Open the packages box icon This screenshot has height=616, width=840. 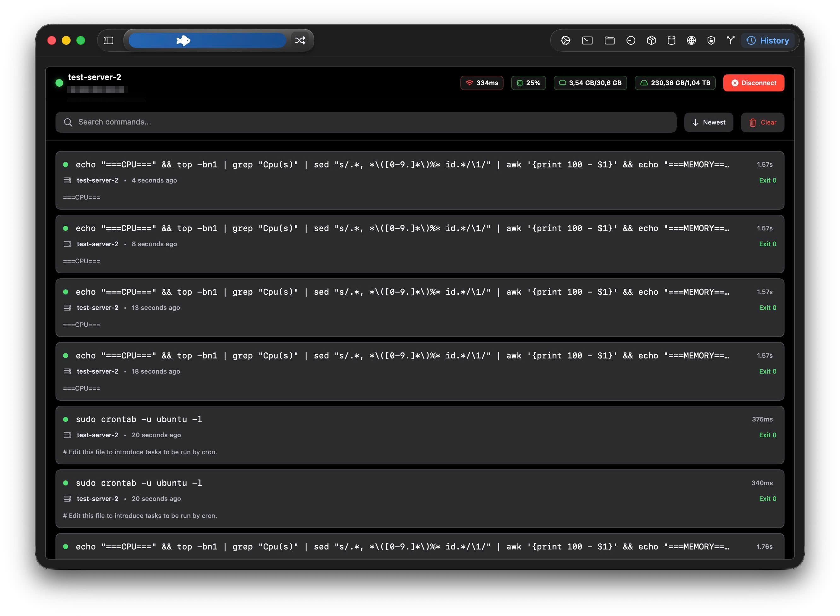(651, 40)
